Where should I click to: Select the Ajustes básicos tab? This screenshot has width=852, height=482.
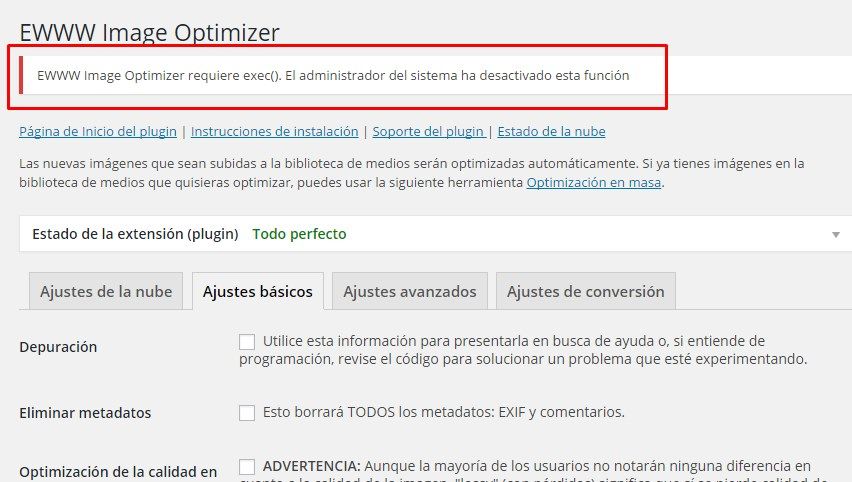258,291
